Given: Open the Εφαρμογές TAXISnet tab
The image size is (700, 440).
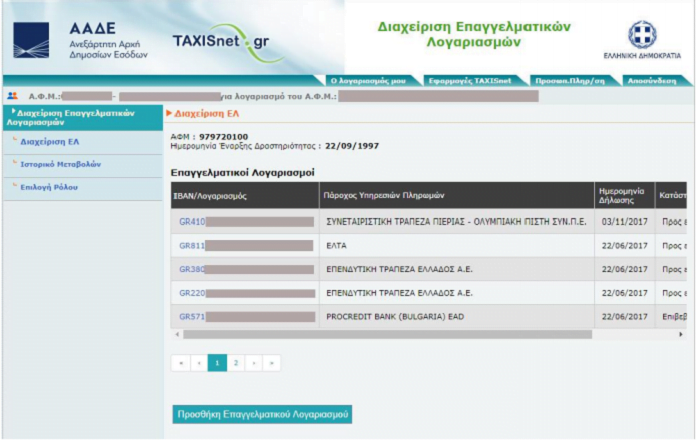Looking at the screenshot, I should point(470,81).
